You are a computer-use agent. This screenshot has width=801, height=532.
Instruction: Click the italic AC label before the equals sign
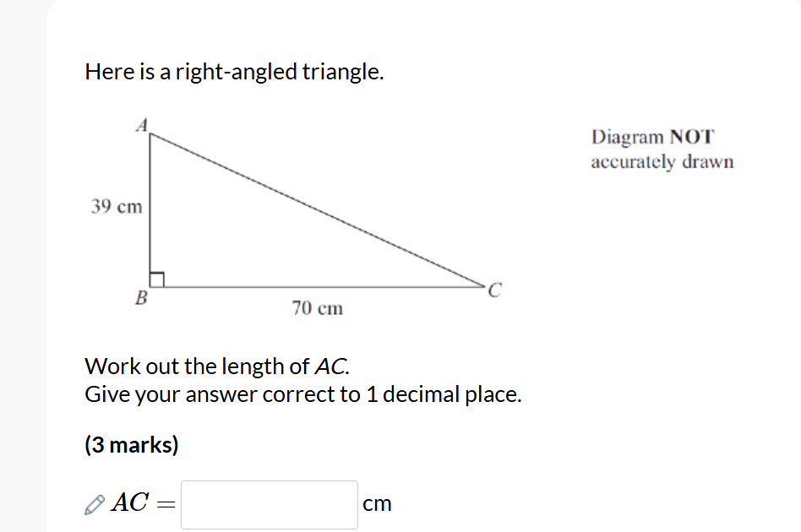tap(131, 503)
